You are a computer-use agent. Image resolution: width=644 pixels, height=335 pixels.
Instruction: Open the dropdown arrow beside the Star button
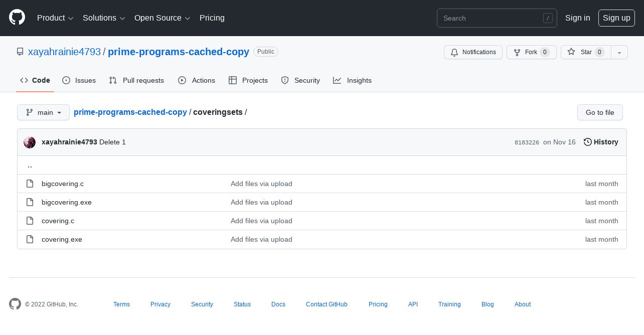click(x=619, y=52)
